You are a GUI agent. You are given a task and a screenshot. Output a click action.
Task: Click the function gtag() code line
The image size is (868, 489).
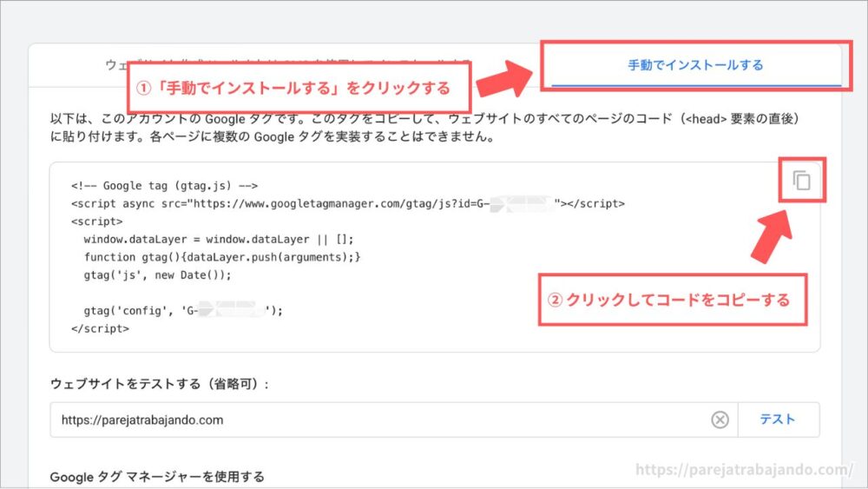tap(222, 257)
